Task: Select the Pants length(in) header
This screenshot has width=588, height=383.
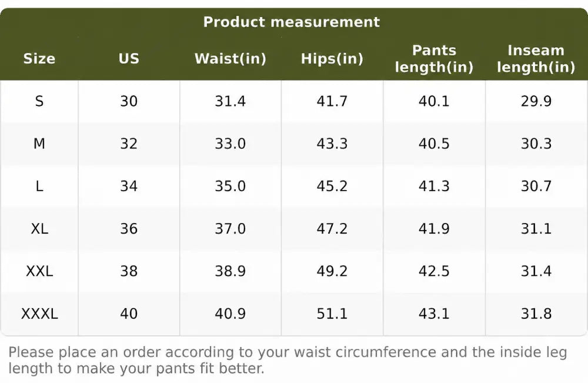Action: pyautogui.click(x=434, y=59)
